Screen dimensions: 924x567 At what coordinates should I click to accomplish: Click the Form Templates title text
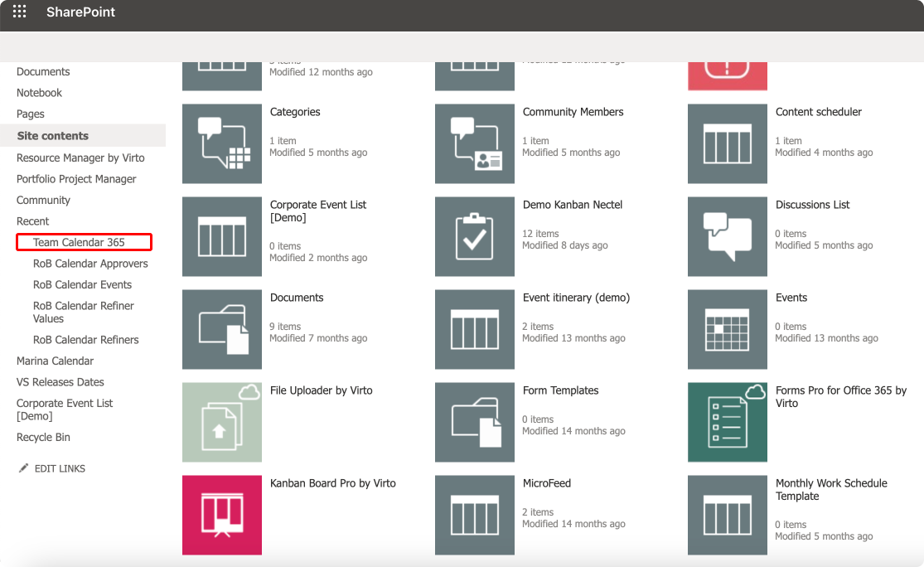[x=560, y=390]
